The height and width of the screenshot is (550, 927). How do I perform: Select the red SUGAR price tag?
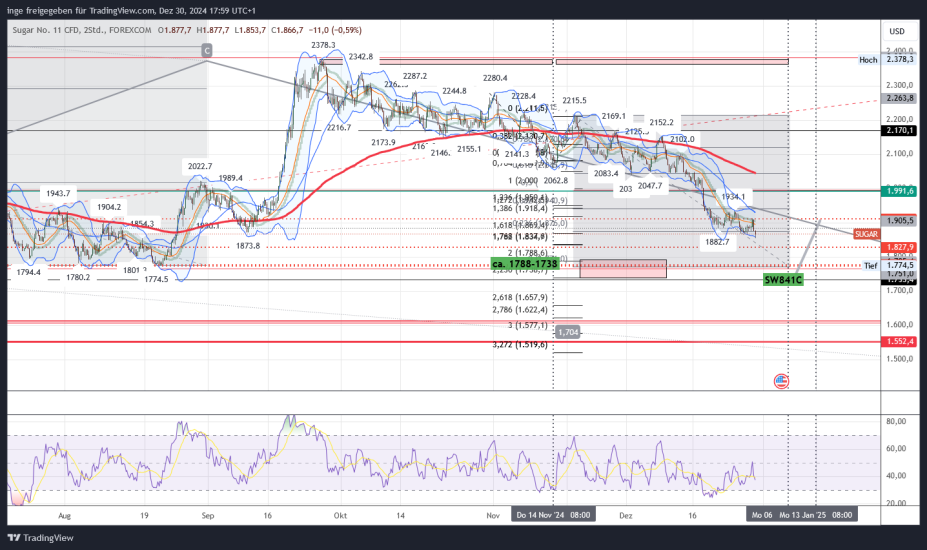tap(867, 233)
